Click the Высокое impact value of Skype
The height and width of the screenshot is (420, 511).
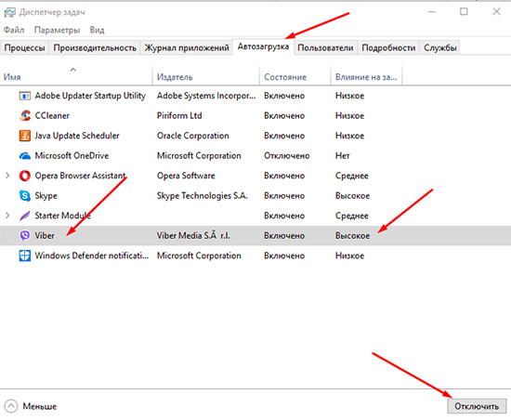coord(353,196)
